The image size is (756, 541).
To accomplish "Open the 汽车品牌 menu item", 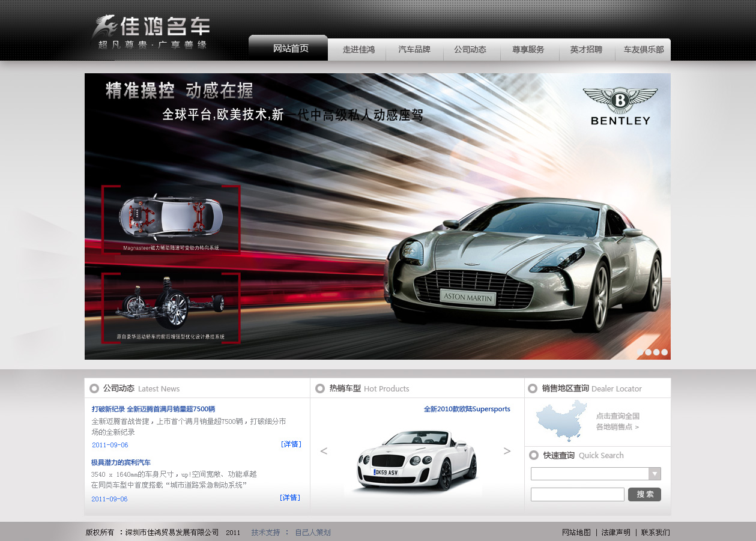I will coord(414,50).
